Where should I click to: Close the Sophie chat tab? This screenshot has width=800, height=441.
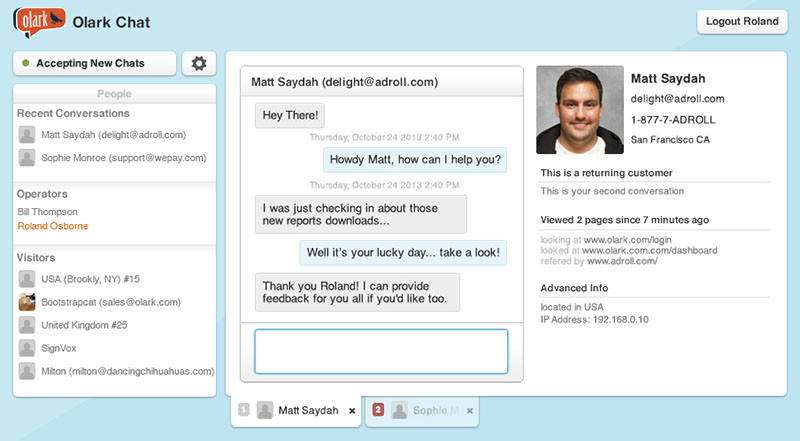point(470,411)
